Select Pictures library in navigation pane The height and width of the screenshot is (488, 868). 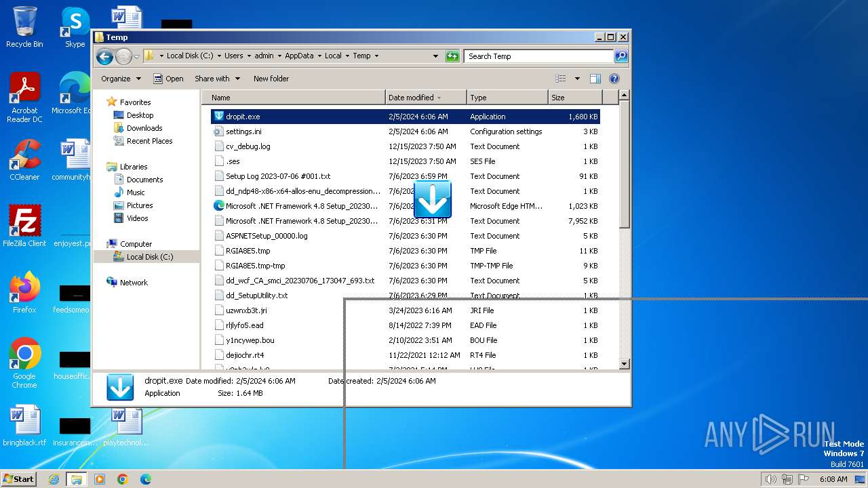point(139,205)
